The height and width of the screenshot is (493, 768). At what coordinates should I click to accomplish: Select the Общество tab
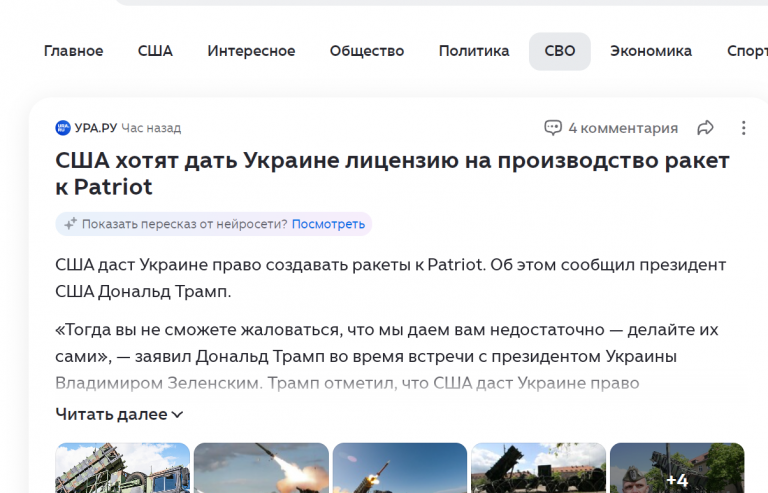click(x=367, y=51)
